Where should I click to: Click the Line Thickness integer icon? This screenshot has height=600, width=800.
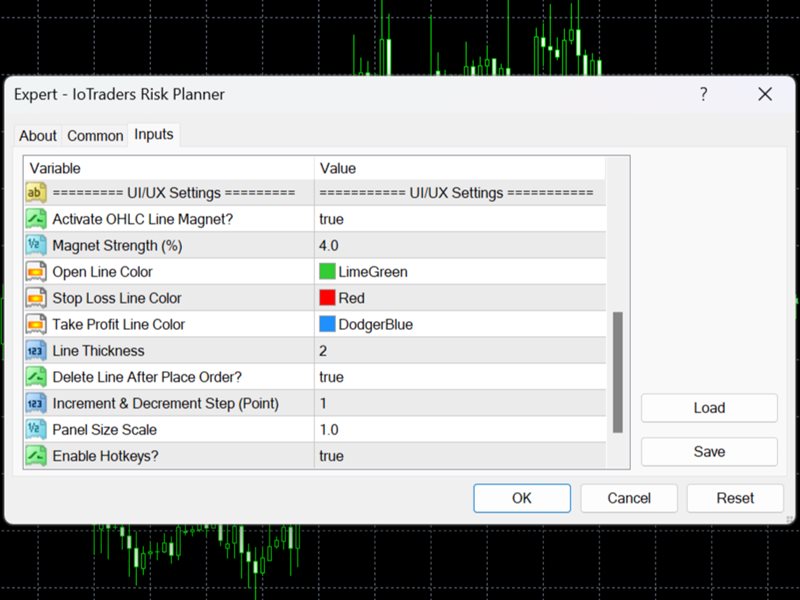click(x=36, y=351)
